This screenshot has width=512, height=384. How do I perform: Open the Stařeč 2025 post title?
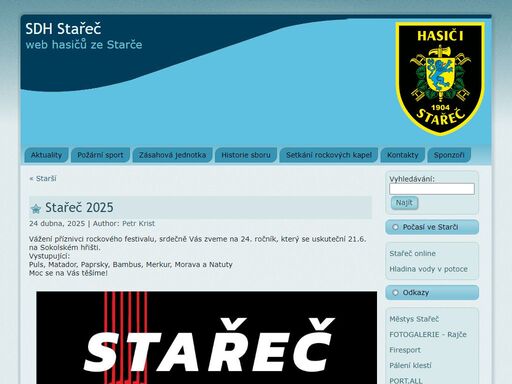tap(79, 207)
